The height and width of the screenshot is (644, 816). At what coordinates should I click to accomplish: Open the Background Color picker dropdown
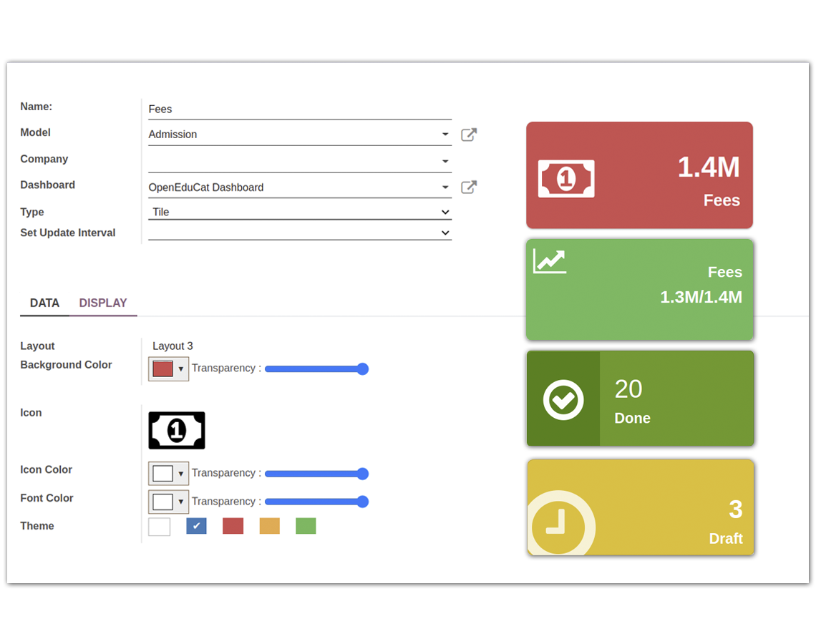point(180,369)
